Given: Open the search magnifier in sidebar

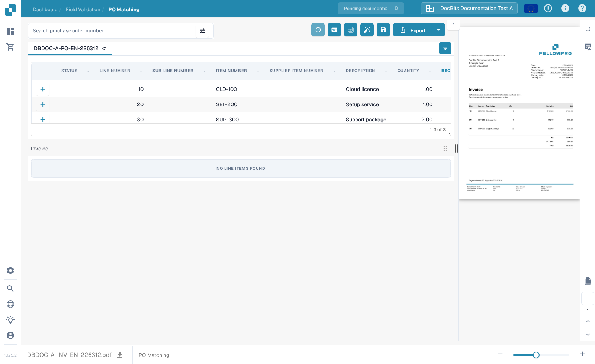Looking at the screenshot, I should point(10,289).
